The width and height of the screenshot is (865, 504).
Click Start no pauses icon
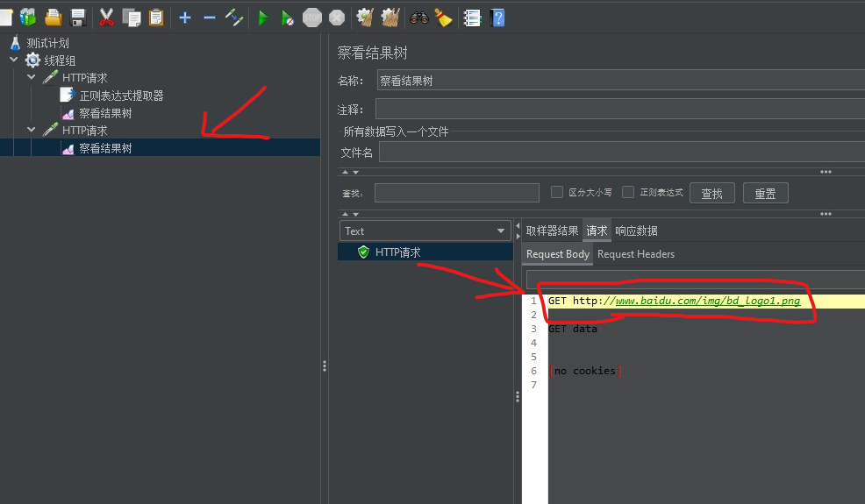pyautogui.click(x=288, y=18)
